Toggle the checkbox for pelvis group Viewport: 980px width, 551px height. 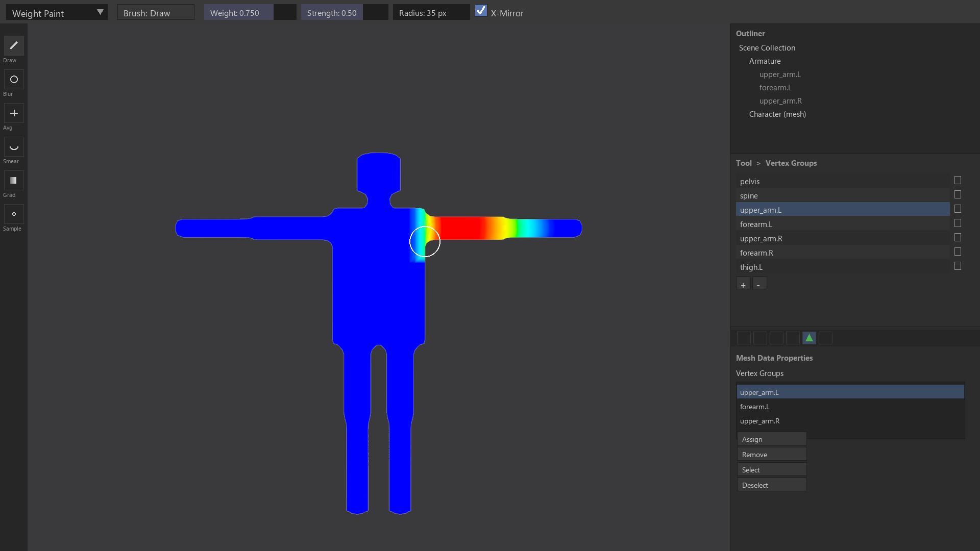pyautogui.click(x=958, y=180)
